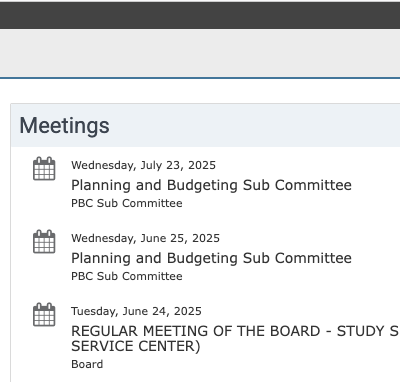400x382 pixels.
Task: Open the July 23 Planning and Budgeting Sub Committee
Action: point(211,185)
